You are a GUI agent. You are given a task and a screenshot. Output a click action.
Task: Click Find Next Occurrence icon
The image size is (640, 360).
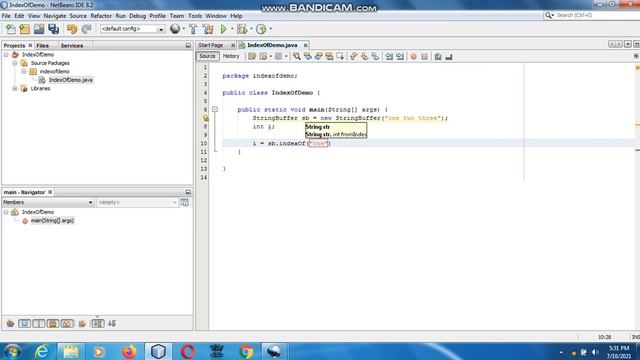[x=318, y=56]
